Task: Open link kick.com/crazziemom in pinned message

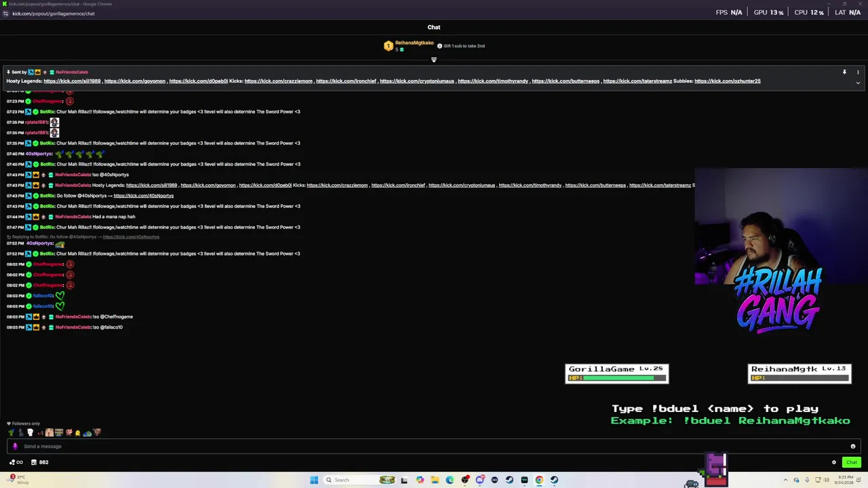Action: pyautogui.click(x=279, y=81)
